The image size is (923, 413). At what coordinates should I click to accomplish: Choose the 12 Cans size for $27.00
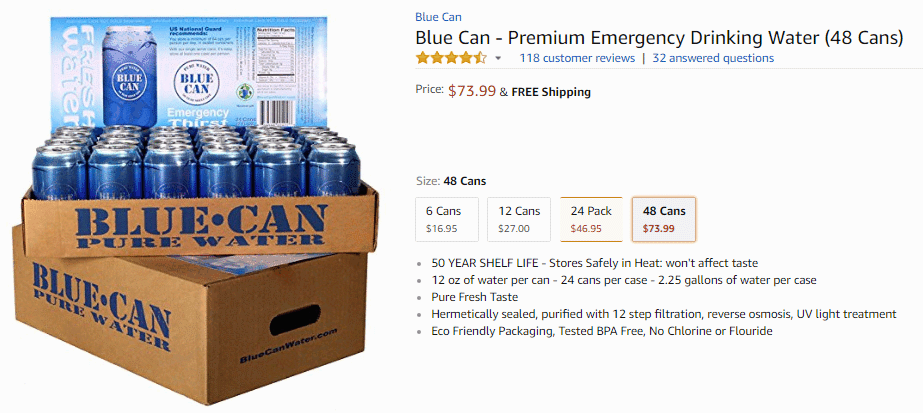tap(520, 220)
